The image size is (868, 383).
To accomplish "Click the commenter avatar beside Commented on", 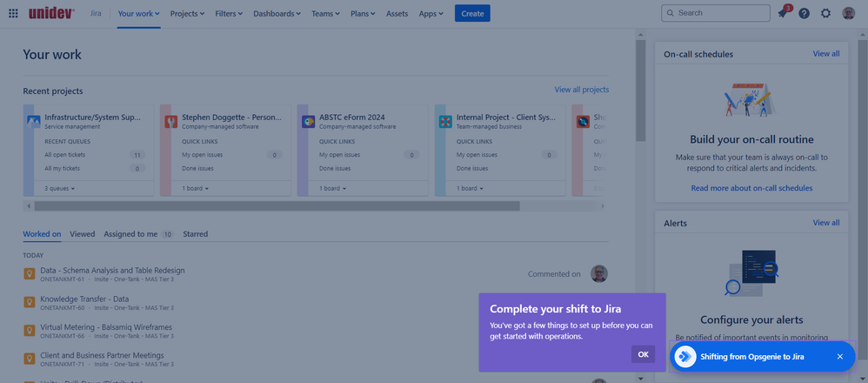I will [x=599, y=274].
